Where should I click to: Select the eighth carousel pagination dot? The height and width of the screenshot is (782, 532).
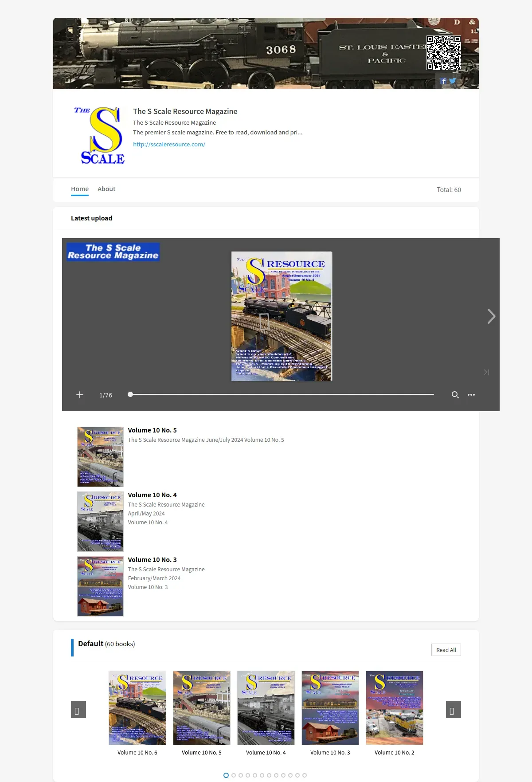tap(276, 775)
